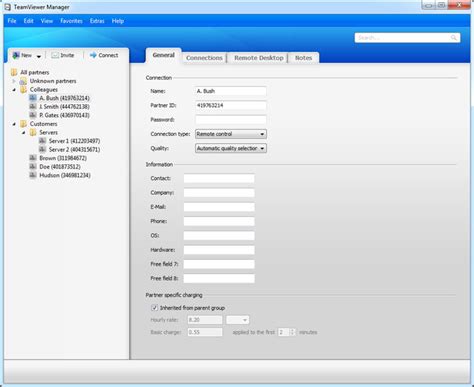Open the File menu
The image size is (474, 387).
[12, 21]
